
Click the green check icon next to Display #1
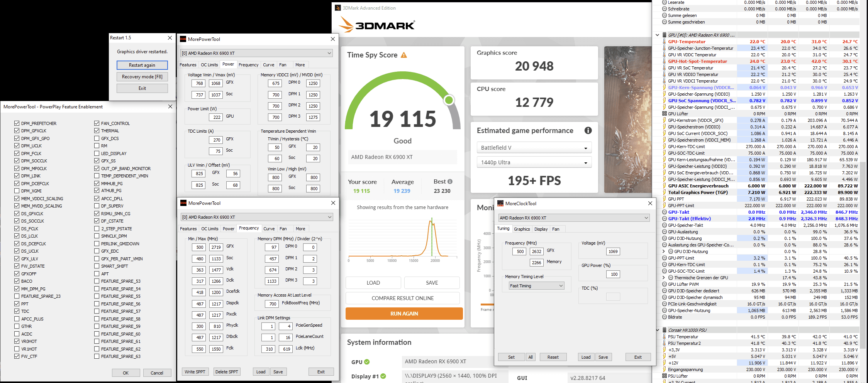(383, 376)
